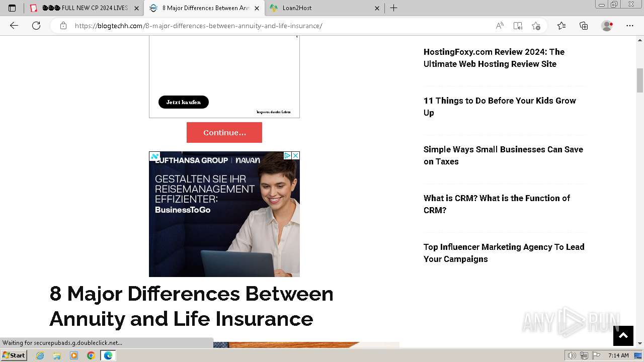
Task: Open network icon in system tray
Action: tap(584, 355)
